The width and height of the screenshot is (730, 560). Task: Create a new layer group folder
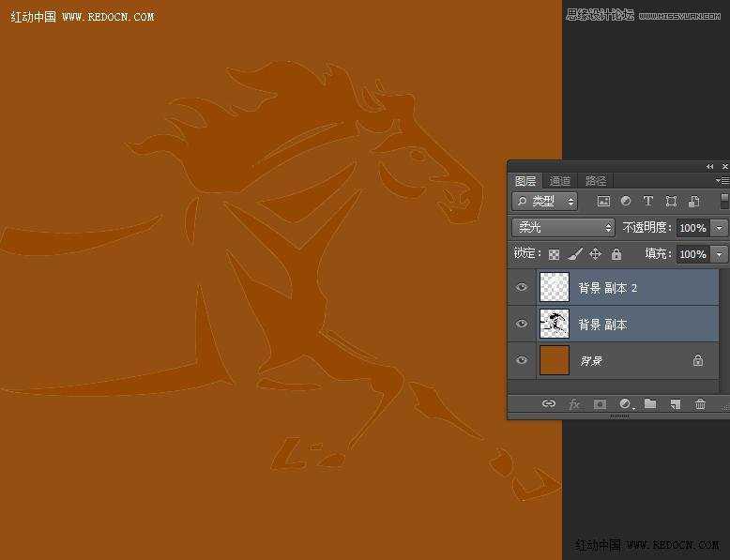[650, 404]
